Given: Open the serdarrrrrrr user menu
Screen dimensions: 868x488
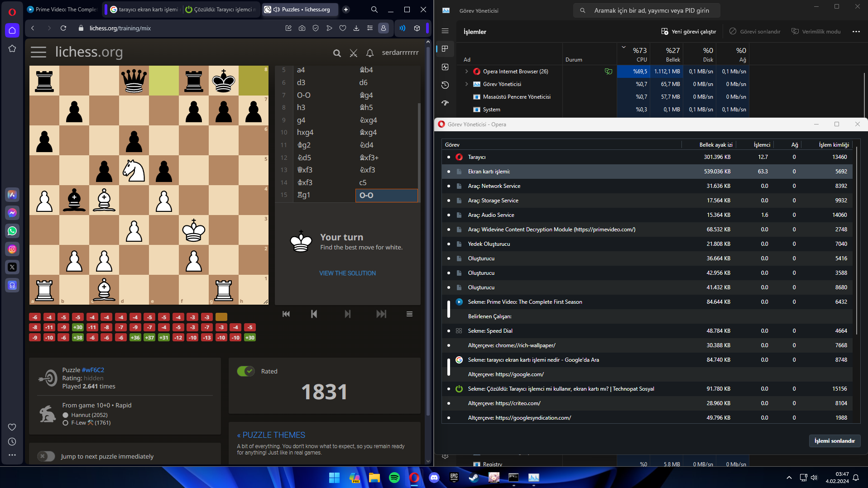Looking at the screenshot, I should click(400, 53).
